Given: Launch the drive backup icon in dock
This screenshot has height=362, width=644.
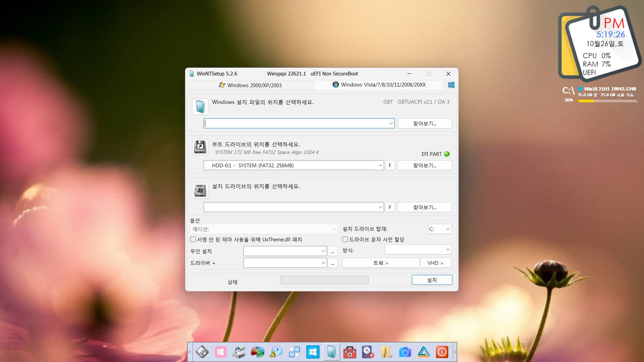Looking at the screenshot, I should [x=239, y=352].
